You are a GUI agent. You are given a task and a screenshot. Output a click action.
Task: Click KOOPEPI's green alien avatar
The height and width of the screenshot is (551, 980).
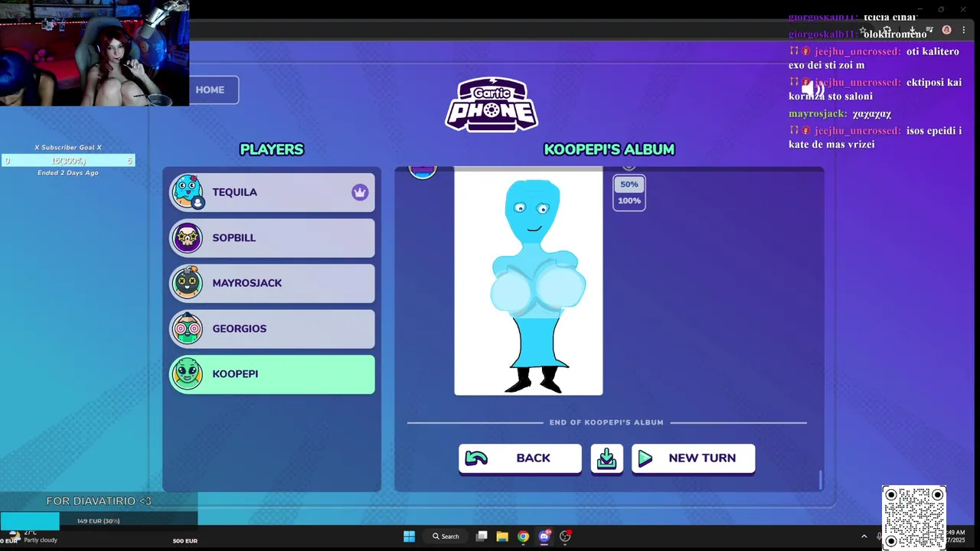pyautogui.click(x=188, y=374)
